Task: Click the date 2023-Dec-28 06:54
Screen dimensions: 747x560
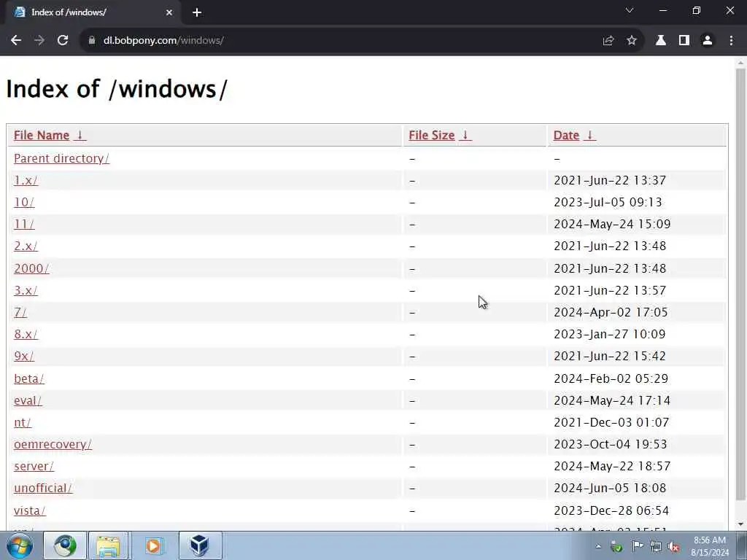Action: coord(611,510)
